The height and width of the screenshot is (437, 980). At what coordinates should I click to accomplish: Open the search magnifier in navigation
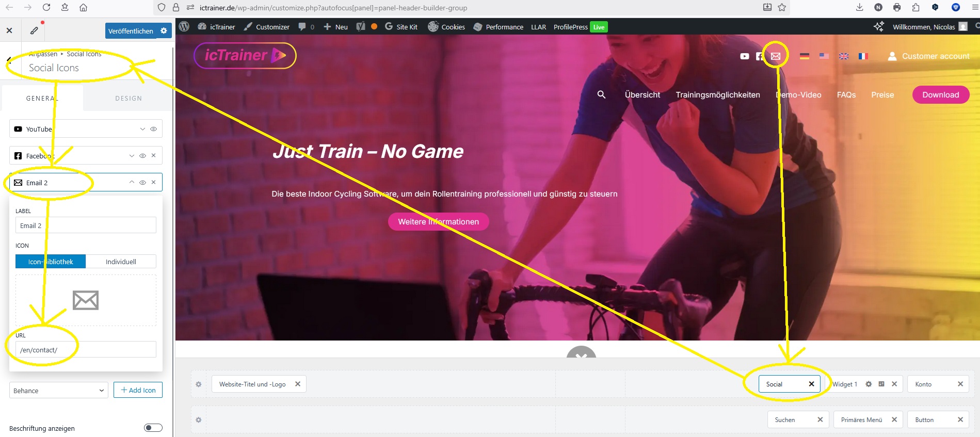(601, 94)
